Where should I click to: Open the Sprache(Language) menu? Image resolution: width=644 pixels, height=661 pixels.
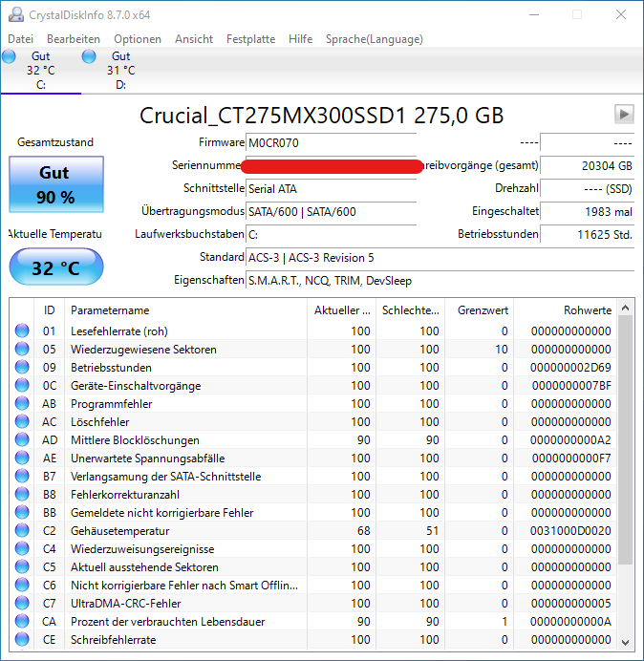click(375, 39)
